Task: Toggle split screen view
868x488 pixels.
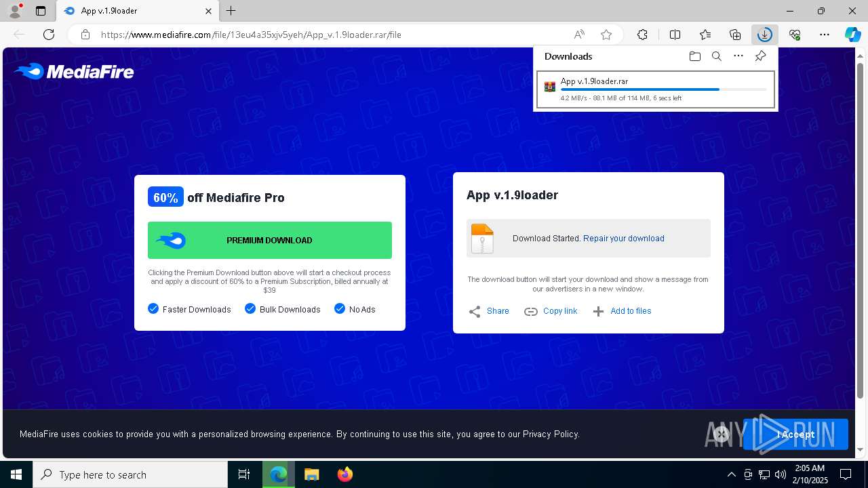Action: click(x=675, y=35)
